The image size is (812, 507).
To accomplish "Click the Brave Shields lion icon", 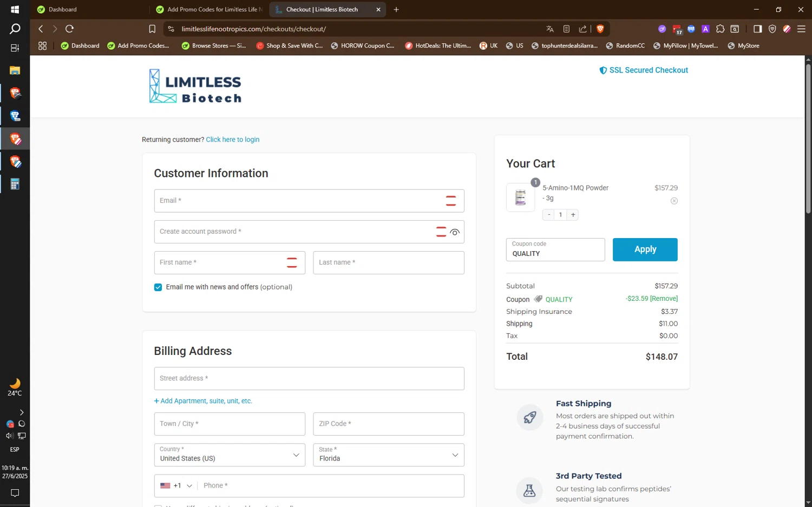I will click(600, 29).
